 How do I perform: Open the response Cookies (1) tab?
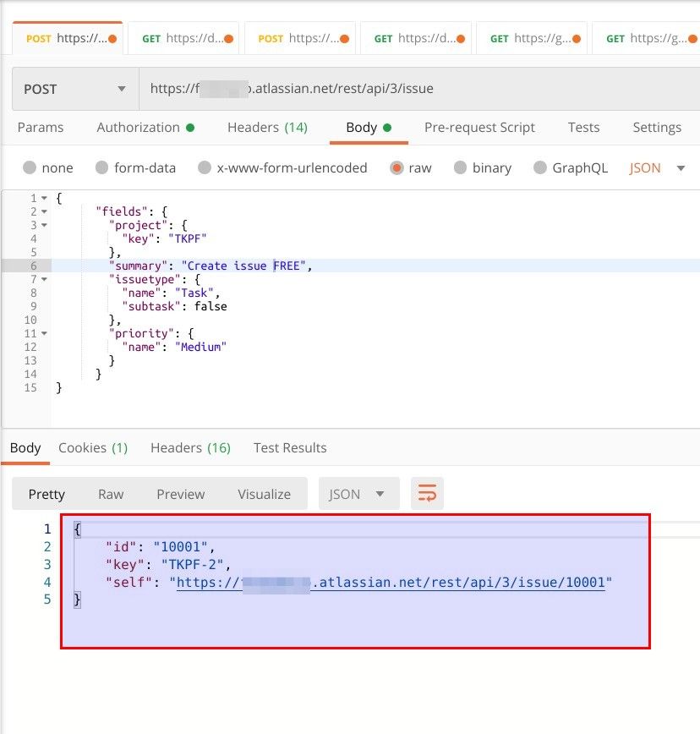pyautogui.click(x=93, y=448)
